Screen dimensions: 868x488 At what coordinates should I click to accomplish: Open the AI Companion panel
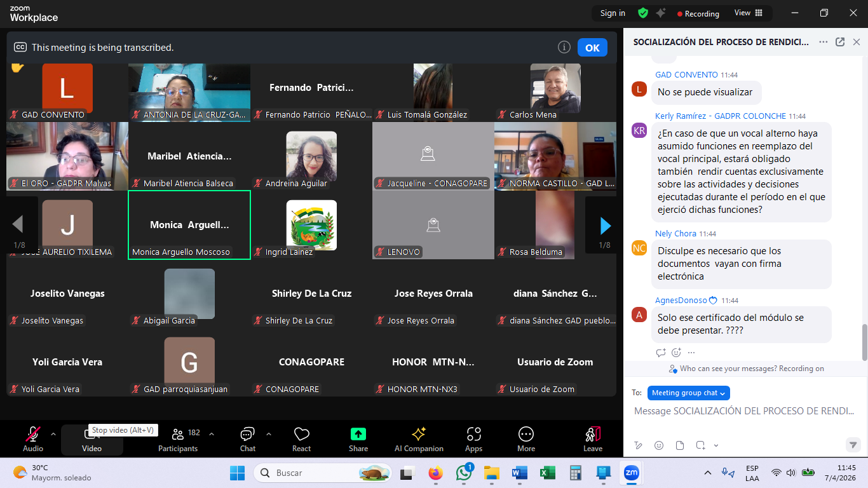419,439
